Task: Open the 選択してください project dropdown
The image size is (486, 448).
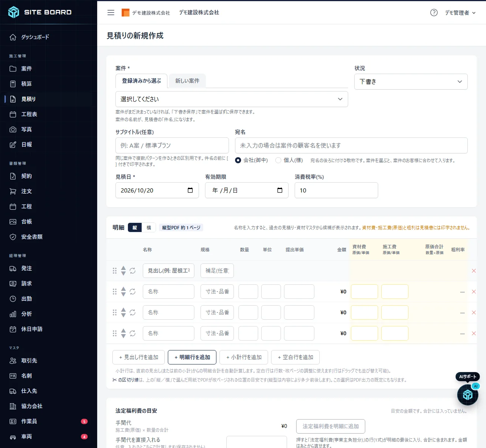Action: click(232, 99)
